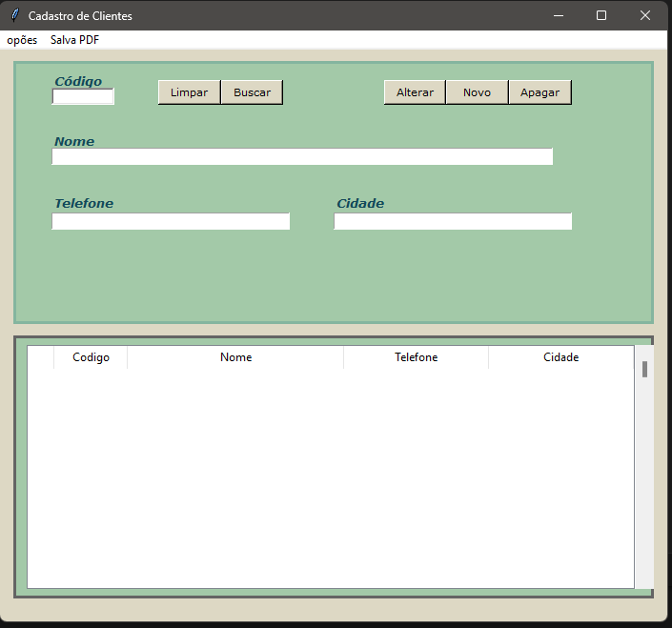This screenshot has width=672, height=628.
Task: Maximize the Cadastro de Clientes window
Action: pyautogui.click(x=601, y=15)
